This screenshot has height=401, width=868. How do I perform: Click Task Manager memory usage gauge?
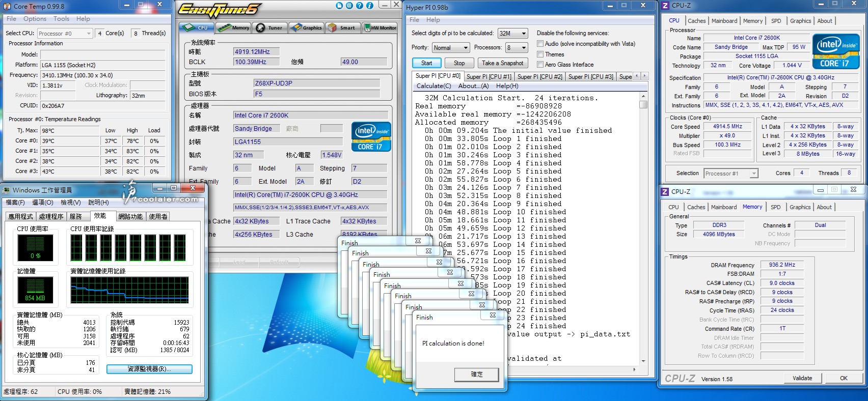point(35,290)
